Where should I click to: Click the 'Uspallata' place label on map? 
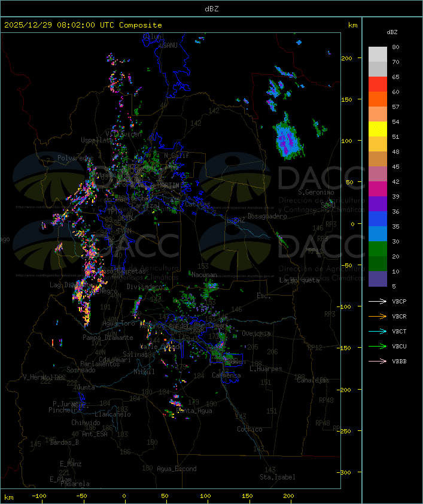coord(97,140)
